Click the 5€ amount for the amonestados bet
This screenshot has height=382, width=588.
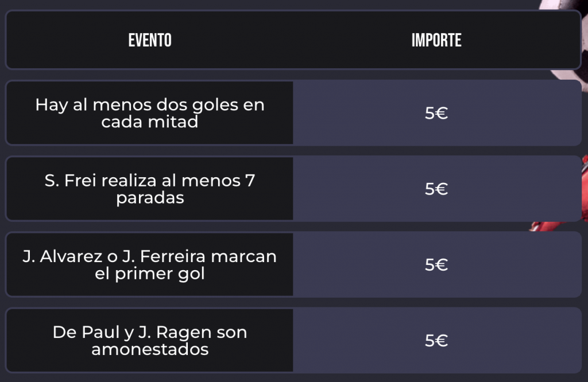pos(436,340)
